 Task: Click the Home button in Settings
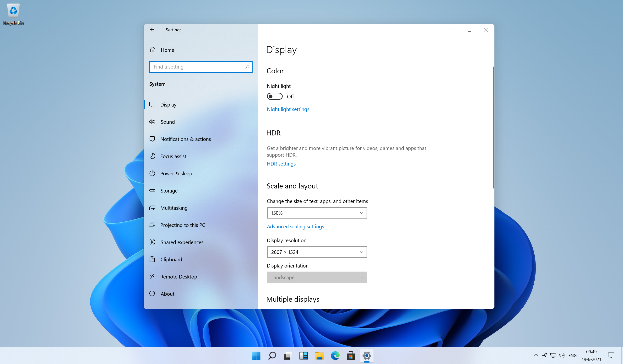(167, 50)
